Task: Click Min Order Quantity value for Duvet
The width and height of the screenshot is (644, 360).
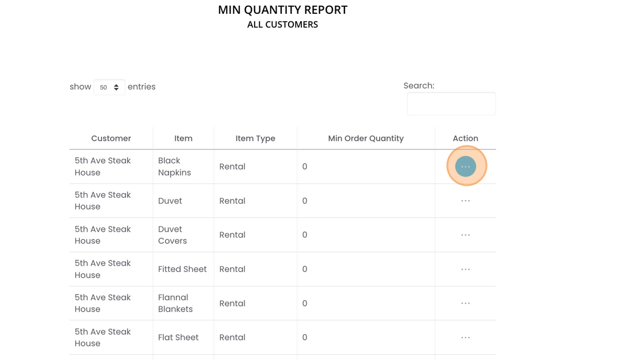Action: [305, 201]
